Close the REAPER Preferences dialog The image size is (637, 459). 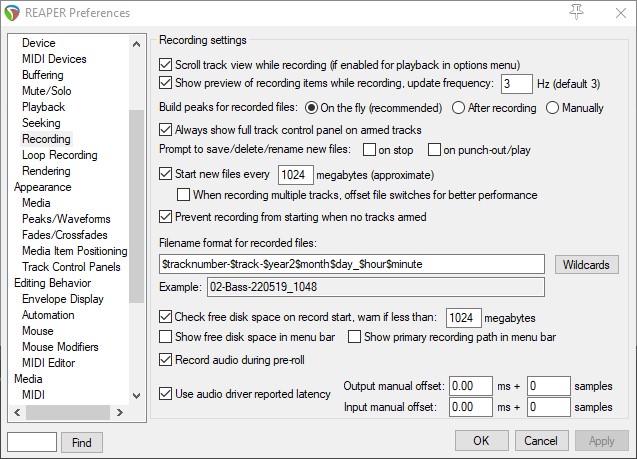[x=621, y=13]
